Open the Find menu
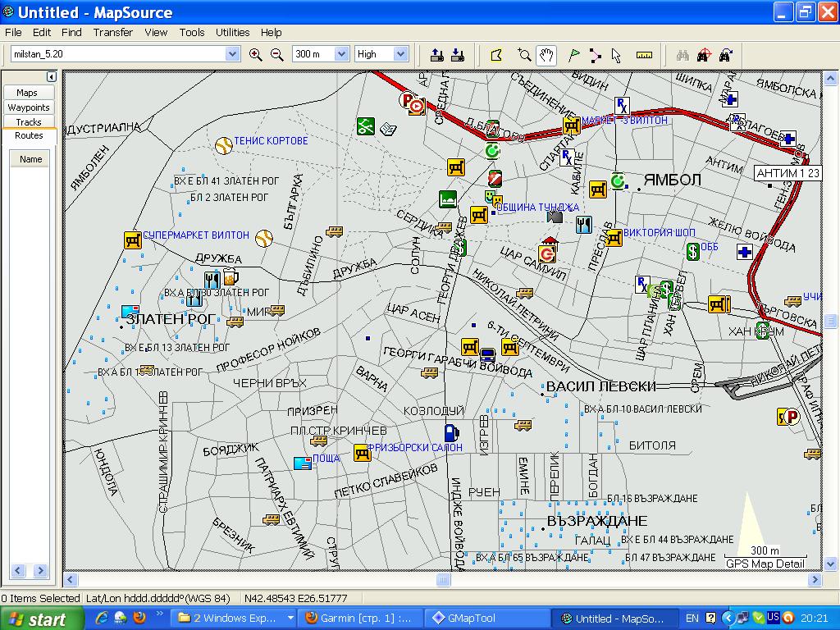Image resolution: width=840 pixels, height=630 pixels. pyautogui.click(x=72, y=32)
